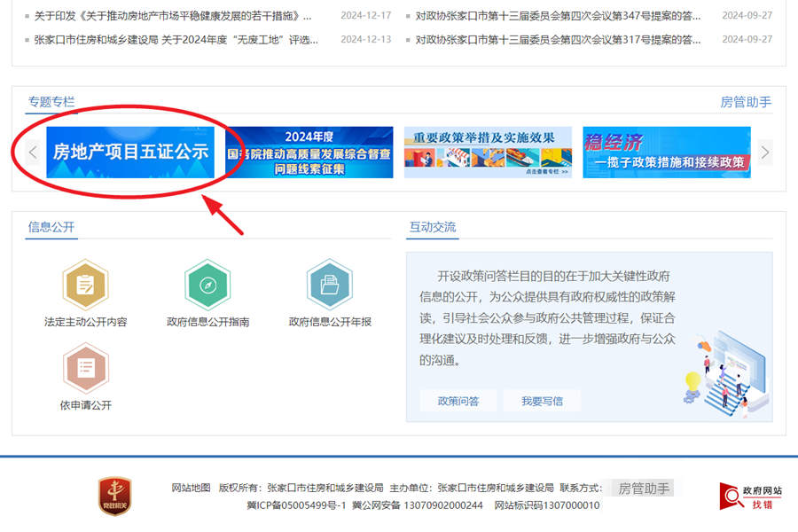Open the 房地产项目五证公示 banner
Screen dimensions: 798x532
point(130,153)
